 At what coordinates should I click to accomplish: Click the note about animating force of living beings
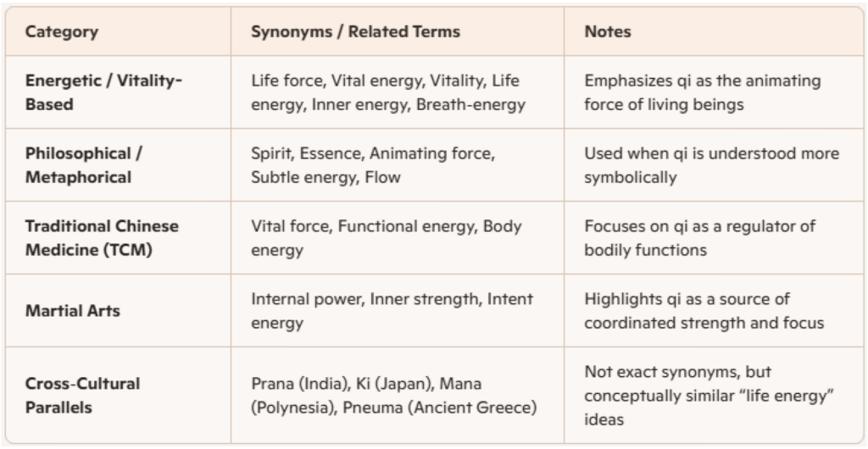pos(703,92)
